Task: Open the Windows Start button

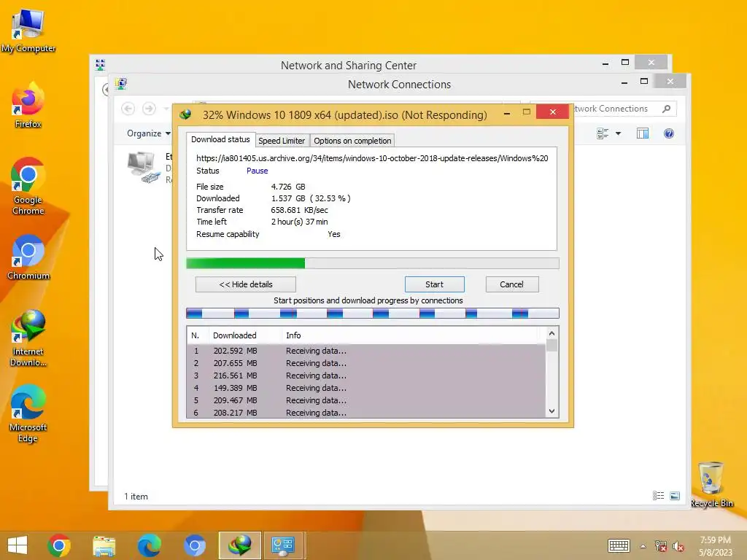Action: [x=18, y=545]
